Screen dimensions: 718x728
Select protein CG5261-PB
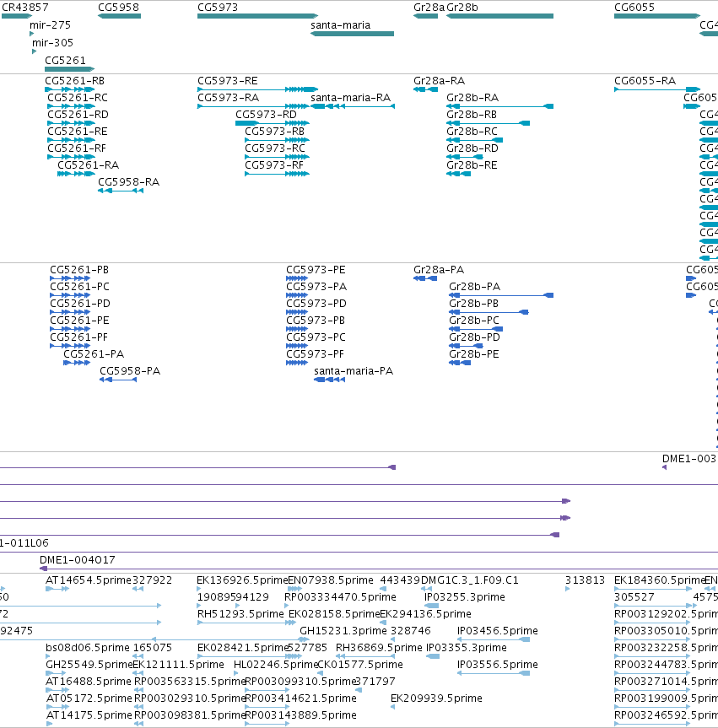79,270
